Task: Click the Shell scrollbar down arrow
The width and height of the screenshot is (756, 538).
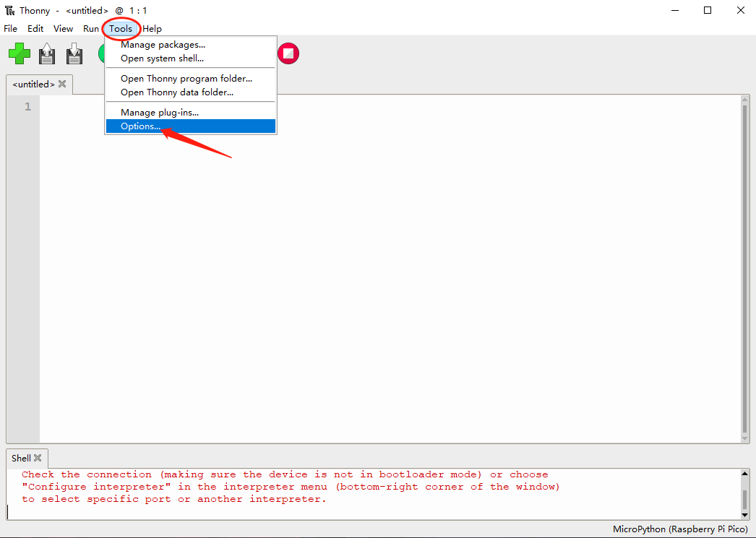Action: [x=744, y=515]
